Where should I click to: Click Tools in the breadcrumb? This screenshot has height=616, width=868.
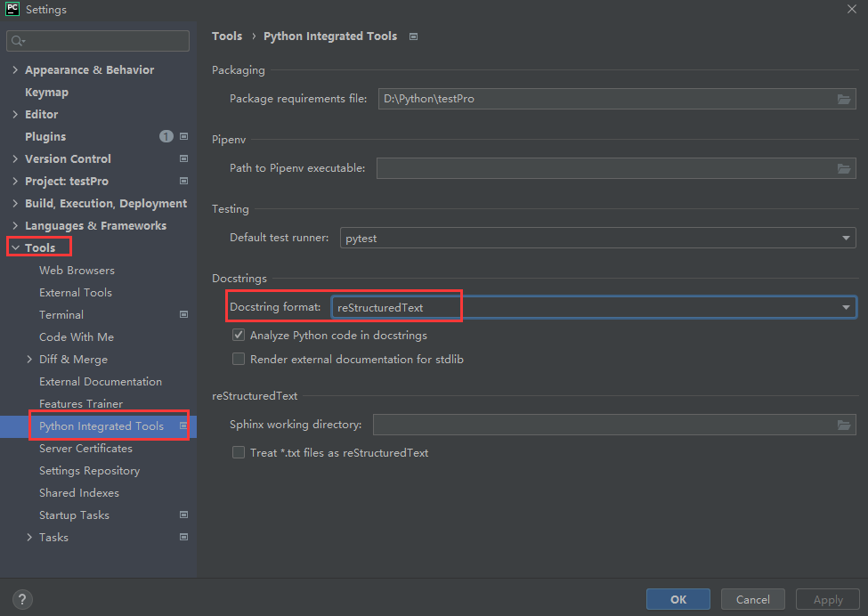pyautogui.click(x=227, y=36)
